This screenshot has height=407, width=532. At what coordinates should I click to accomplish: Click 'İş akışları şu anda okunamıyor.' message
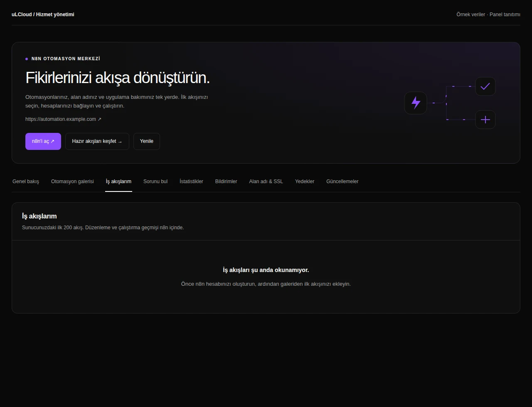pos(266,270)
